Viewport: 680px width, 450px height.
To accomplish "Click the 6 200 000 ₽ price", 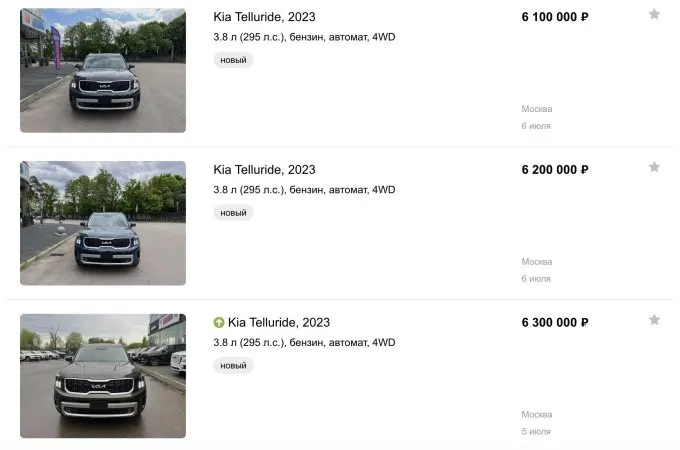I will [555, 170].
